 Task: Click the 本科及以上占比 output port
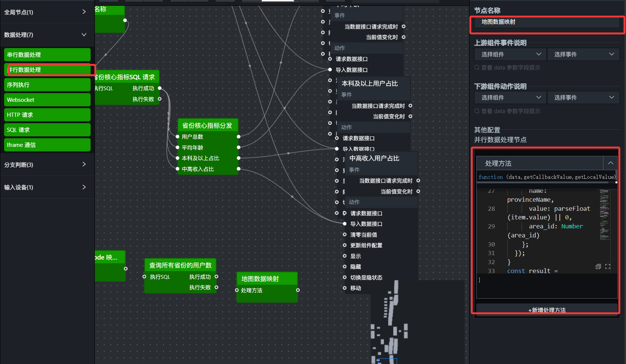239,158
